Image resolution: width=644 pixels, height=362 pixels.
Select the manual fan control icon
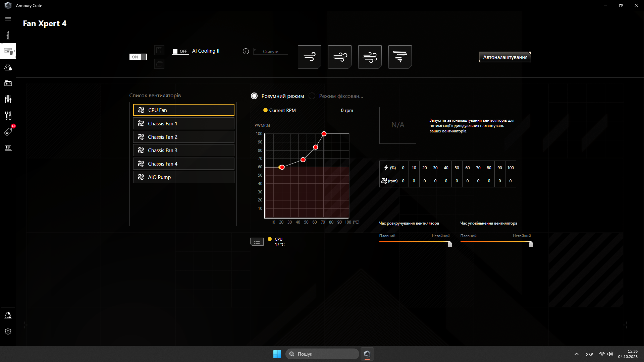click(400, 56)
